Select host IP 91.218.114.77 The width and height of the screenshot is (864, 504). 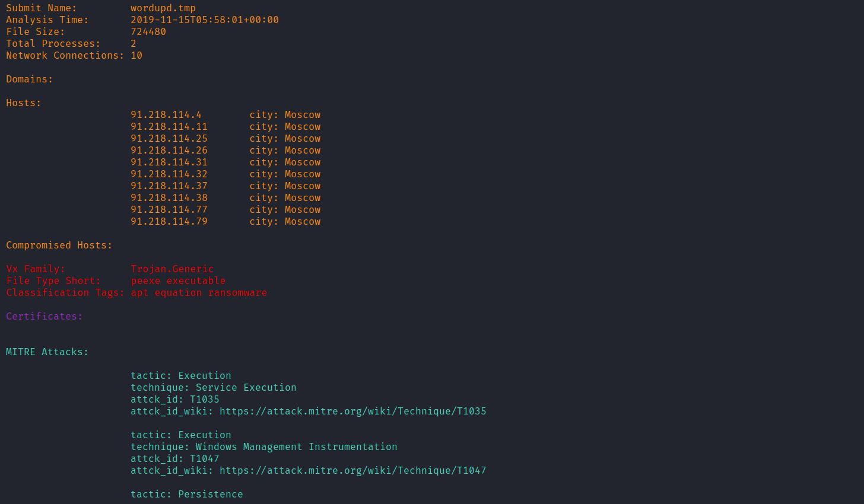pos(169,210)
